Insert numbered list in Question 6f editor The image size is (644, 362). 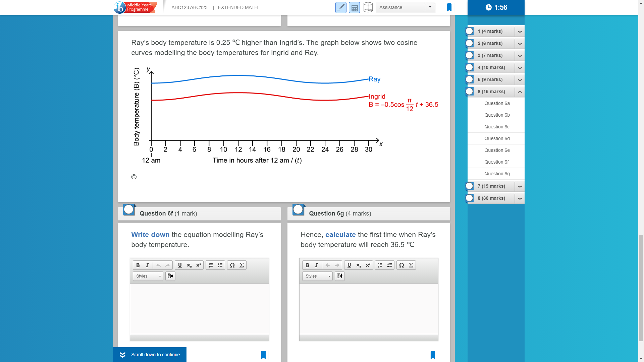pos(211,265)
